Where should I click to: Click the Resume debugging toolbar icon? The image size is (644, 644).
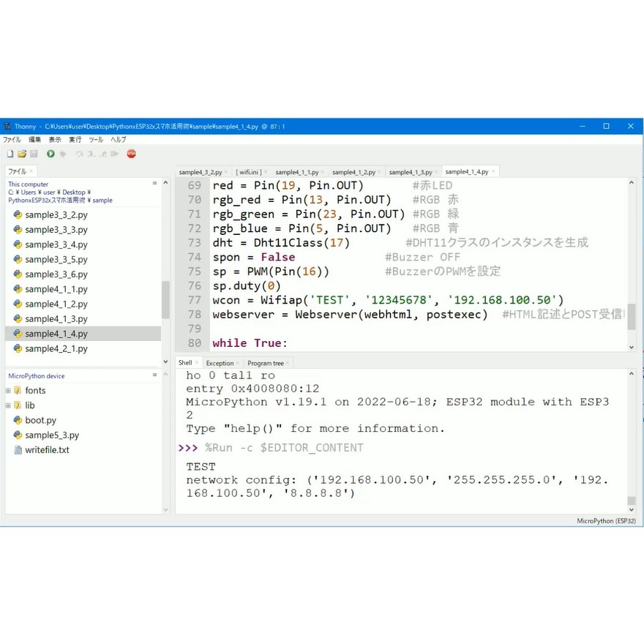tap(115, 154)
